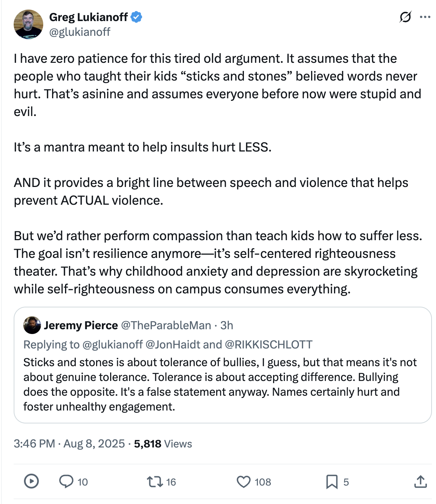Click the @TheParableMan handle

(x=166, y=325)
